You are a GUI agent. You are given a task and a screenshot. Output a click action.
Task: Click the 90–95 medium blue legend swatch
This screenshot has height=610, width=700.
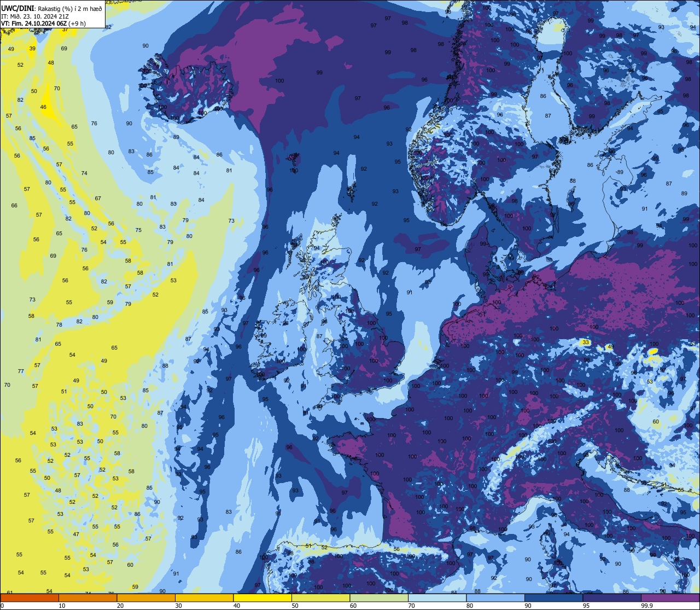553,597
